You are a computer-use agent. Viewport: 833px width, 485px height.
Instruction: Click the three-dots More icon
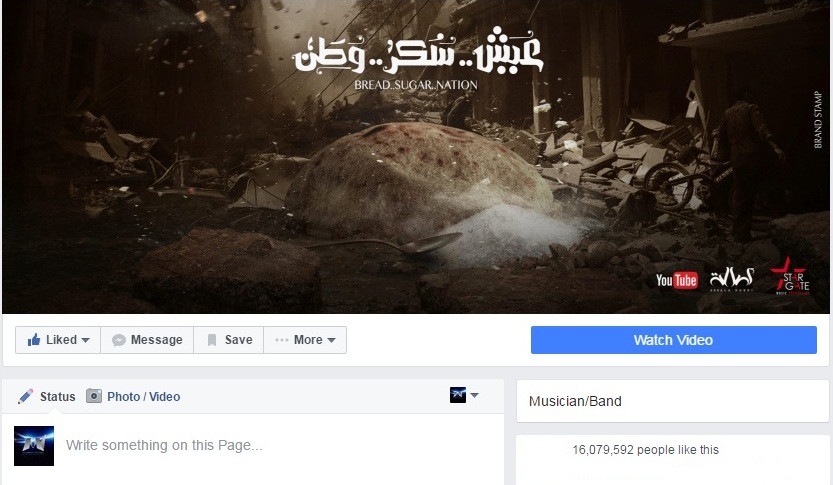pos(282,340)
